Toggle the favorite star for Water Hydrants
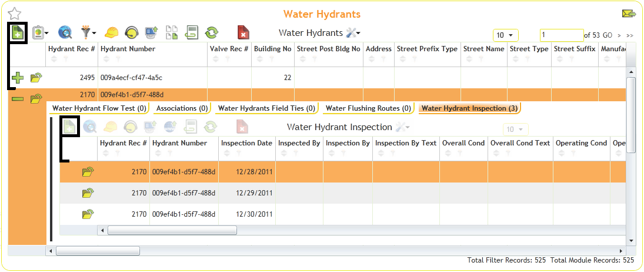The image size is (644, 272). click(15, 14)
